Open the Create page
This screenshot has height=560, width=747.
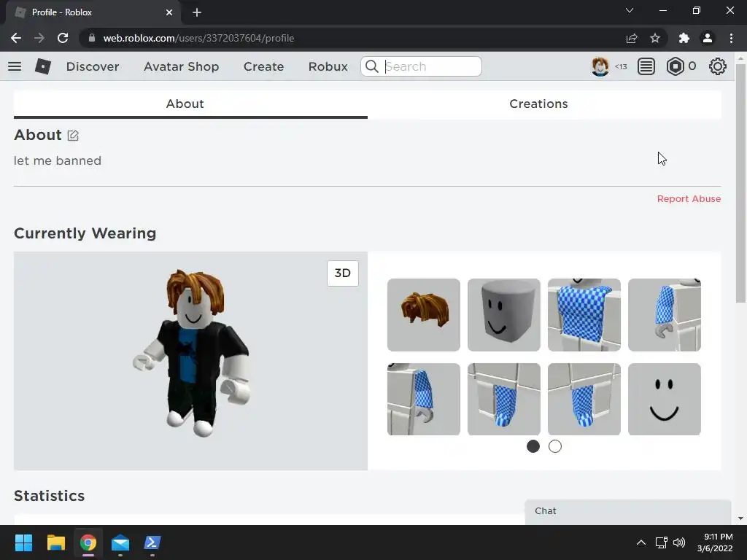[263, 66]
